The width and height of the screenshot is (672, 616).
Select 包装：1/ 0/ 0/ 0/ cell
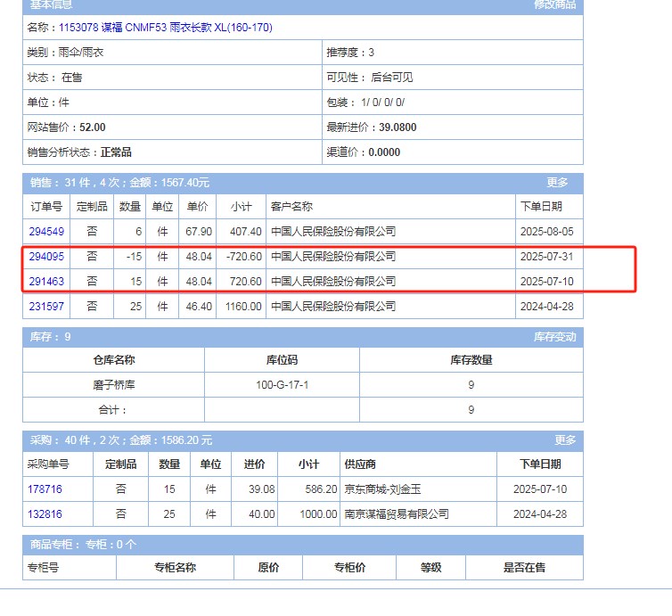click(453, 102)
